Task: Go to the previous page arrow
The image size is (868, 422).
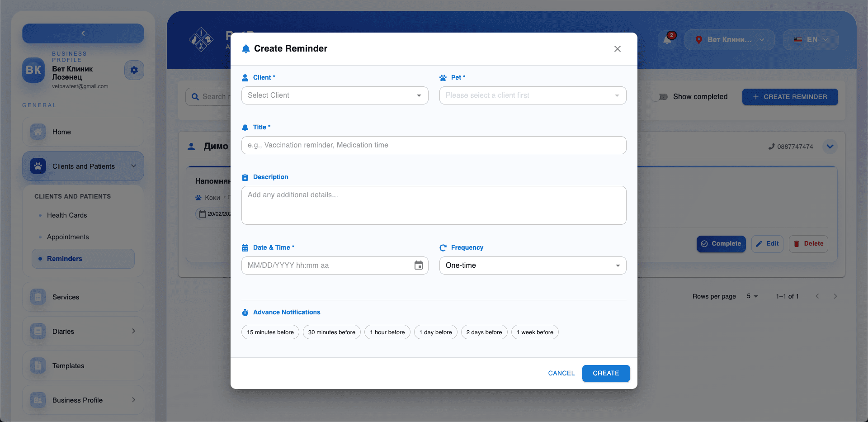Action: click(x=817, y=296)
